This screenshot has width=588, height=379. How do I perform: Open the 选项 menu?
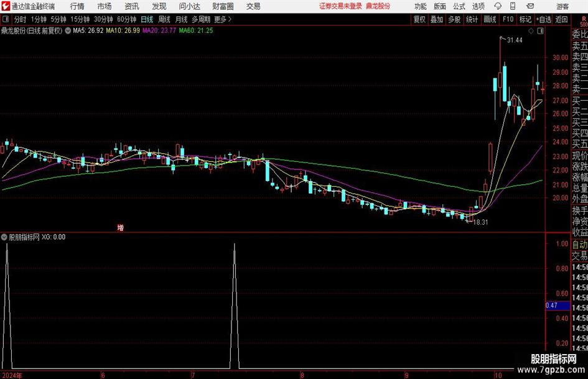[x=478, y=6]
